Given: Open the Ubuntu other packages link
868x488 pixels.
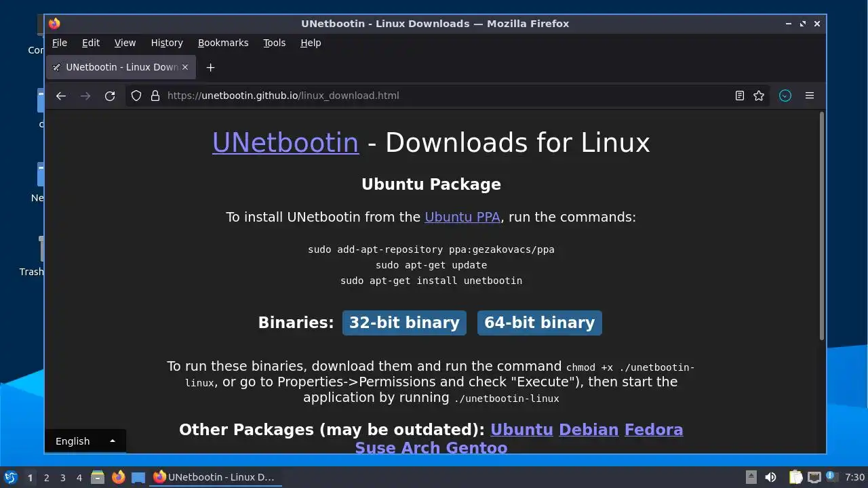Looking at the screenshot, I should point(522,430).
